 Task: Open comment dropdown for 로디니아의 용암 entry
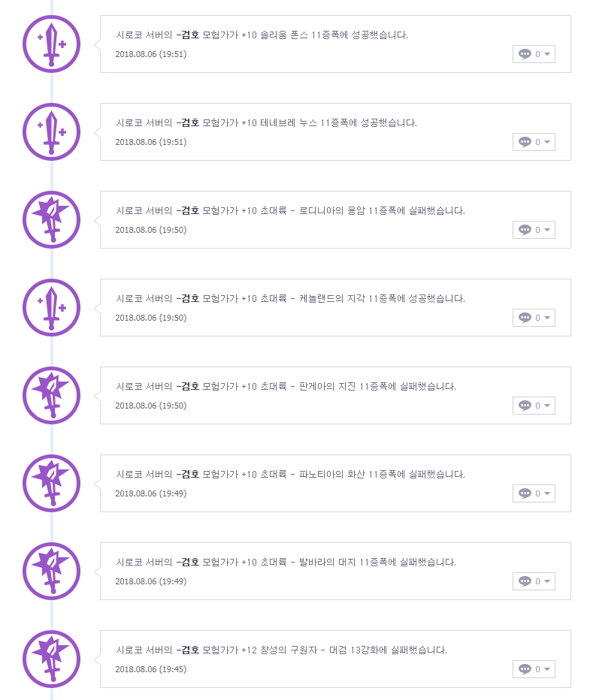(534, 230)
